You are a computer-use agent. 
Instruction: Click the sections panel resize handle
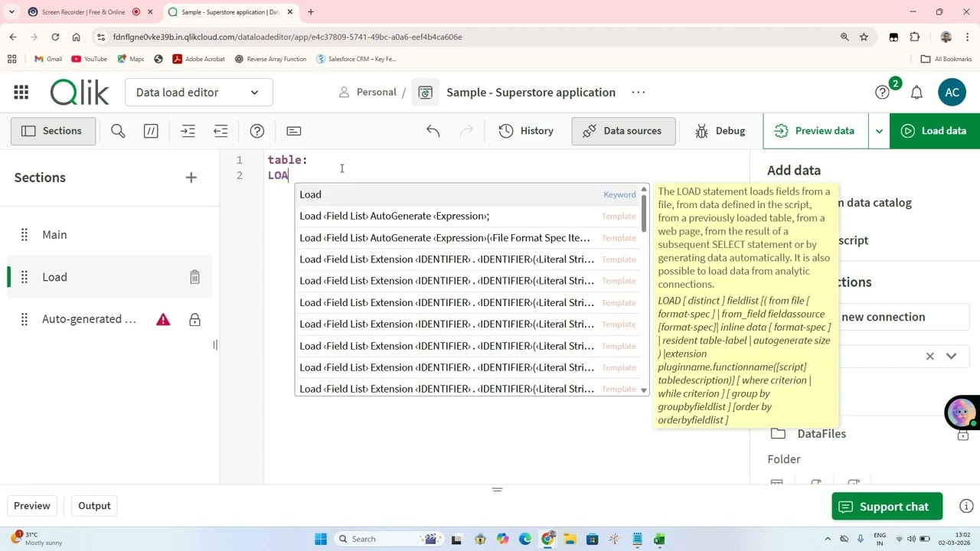coord(215,345)
